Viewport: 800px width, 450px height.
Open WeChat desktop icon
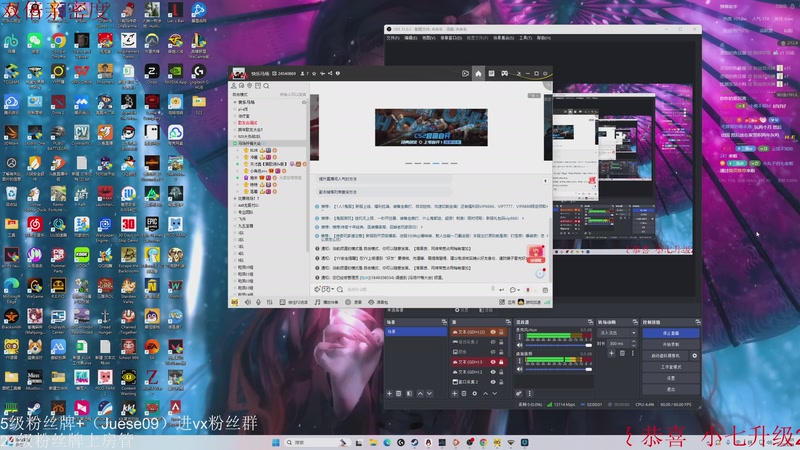[35, 43]
